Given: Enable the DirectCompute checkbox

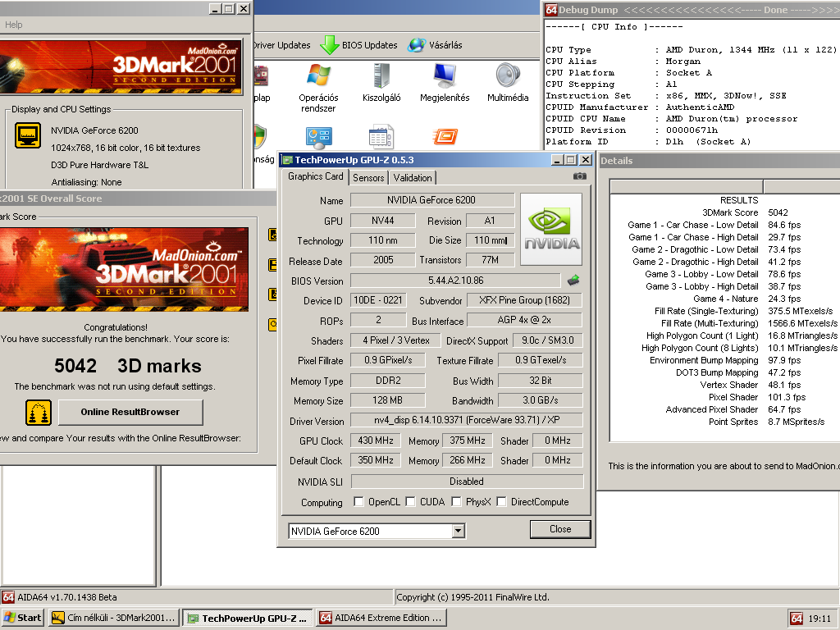Looking at the screenshot, I should pyautogui.click(x=501, y=502).
